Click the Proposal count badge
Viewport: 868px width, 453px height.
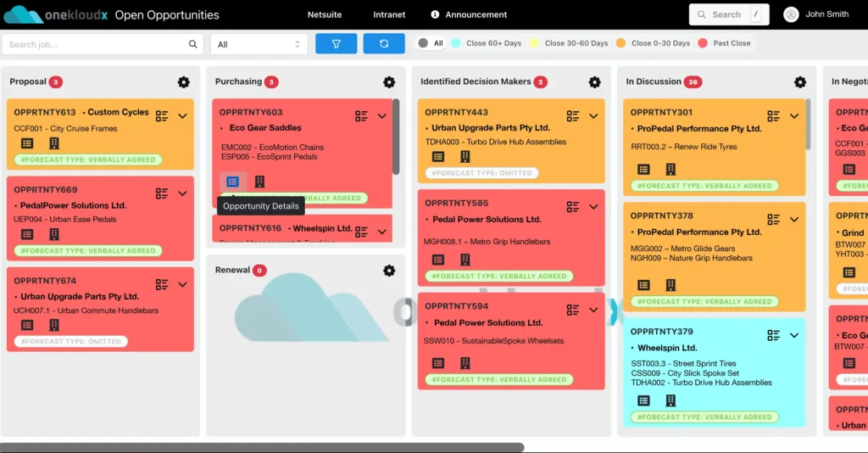pyautogui.click(x=55, y=82)
